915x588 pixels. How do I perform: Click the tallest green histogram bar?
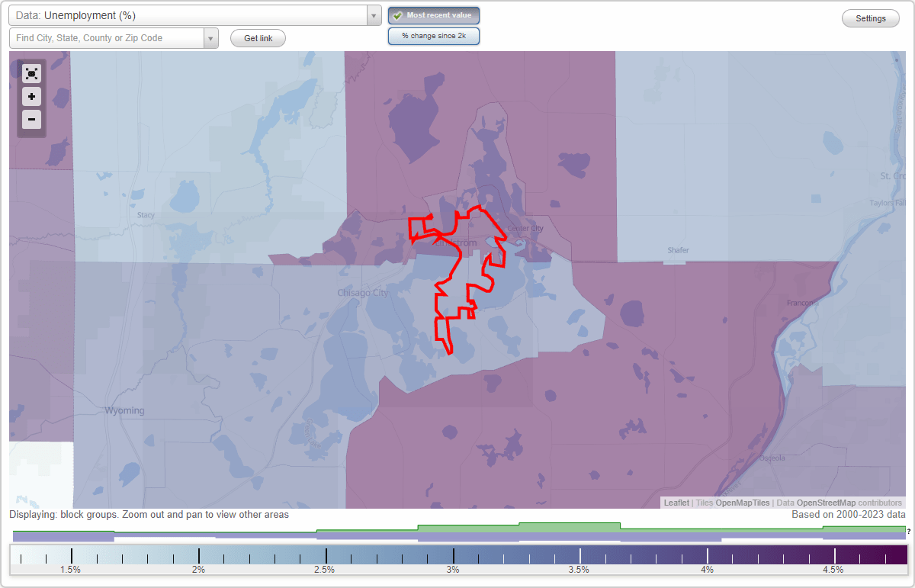coord(570,528)
